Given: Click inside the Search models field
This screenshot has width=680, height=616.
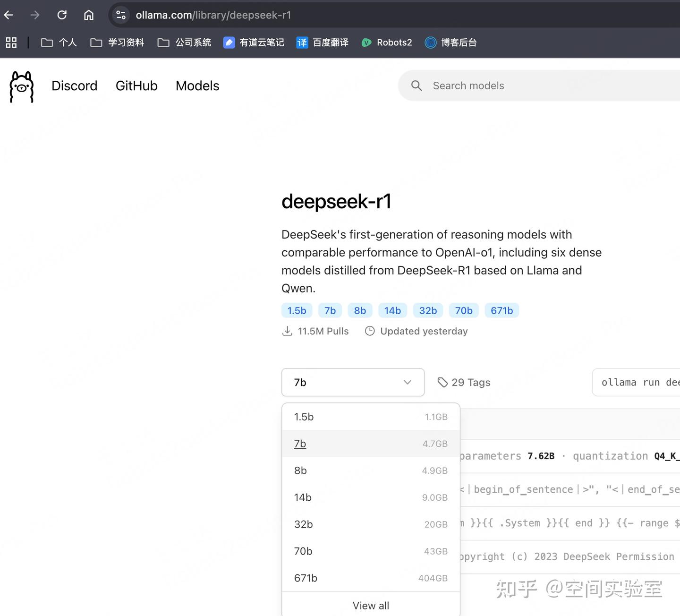Looking at the screenshot, I should pos(496,86).
